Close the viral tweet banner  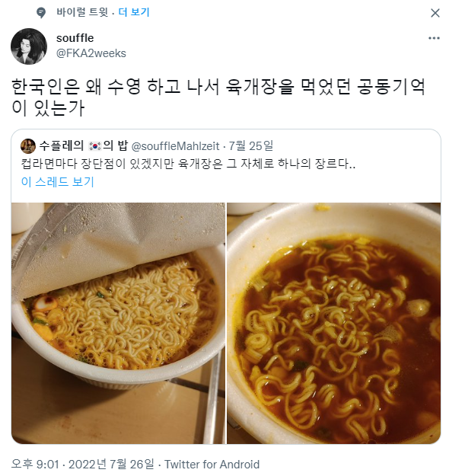(435, 13)
